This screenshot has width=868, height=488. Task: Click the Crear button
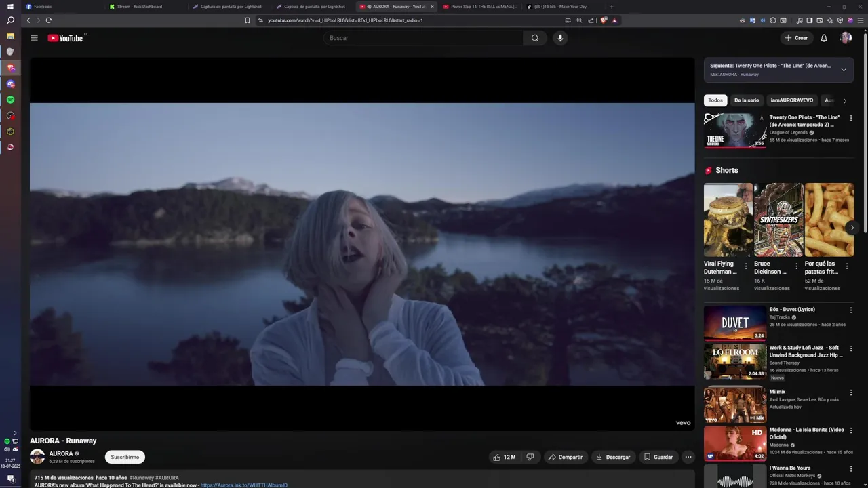(x=796, y=38)
